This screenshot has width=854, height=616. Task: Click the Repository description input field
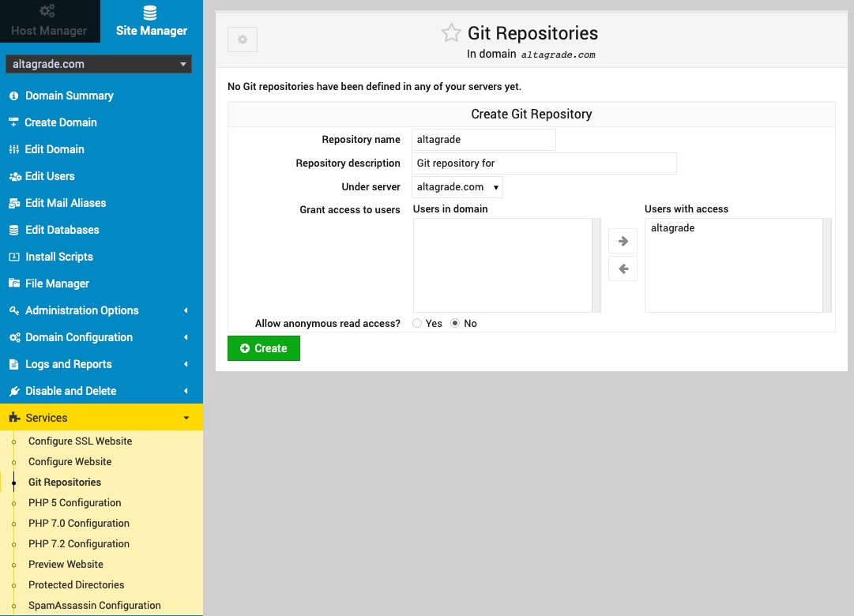pyautogui.click(x=544, y=163)
